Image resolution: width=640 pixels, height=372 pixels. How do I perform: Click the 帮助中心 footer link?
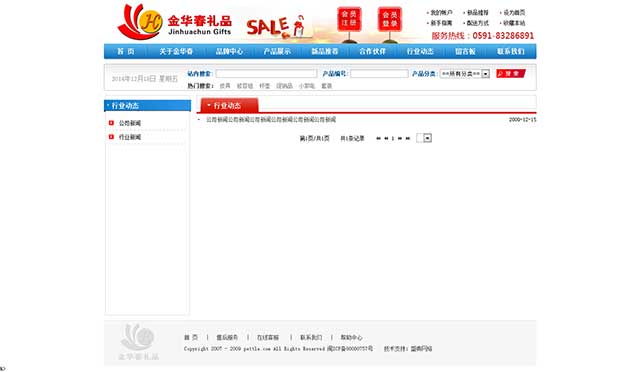(x=351, y=337)
